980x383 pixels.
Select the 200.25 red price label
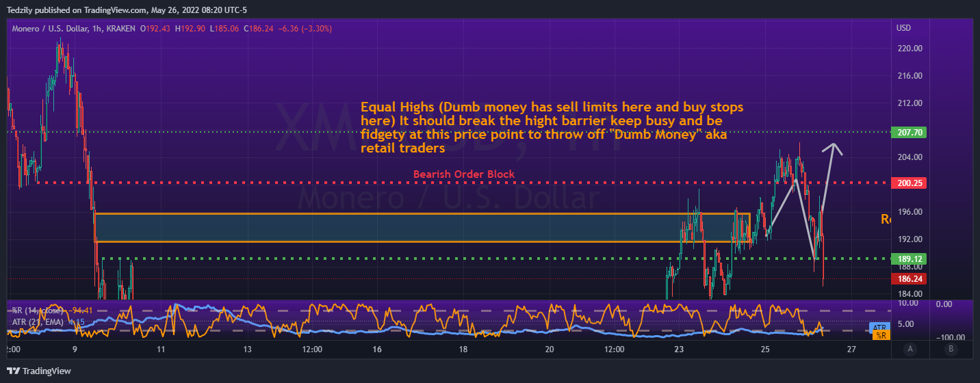[908, 183]
